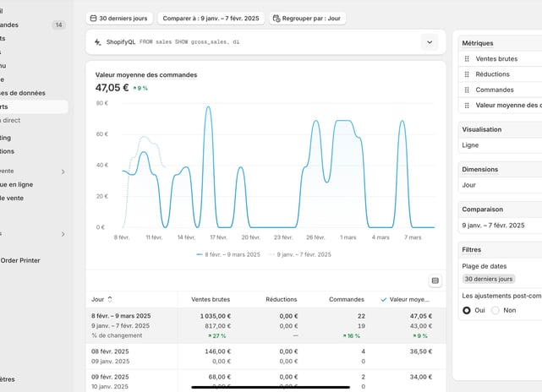Grab the drag handle for Ventes brutes
Screen dimensions: 542x392
click(x=467, y=58)
